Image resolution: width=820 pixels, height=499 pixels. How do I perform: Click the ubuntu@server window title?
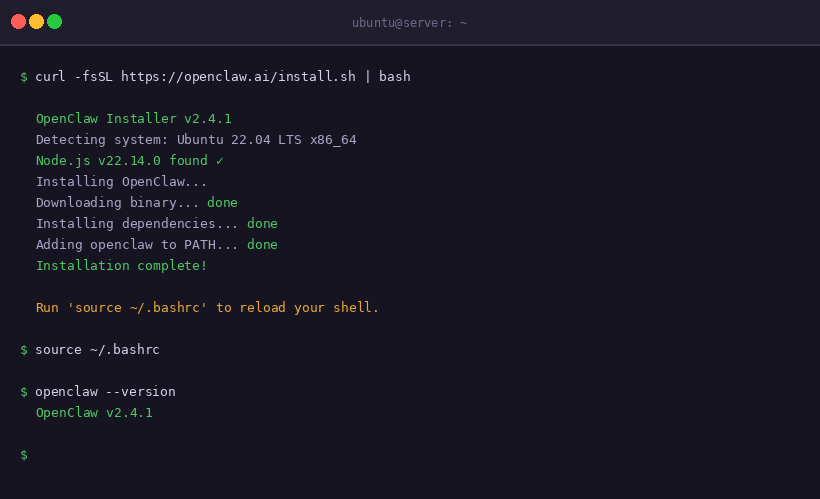tap(409, 23)
